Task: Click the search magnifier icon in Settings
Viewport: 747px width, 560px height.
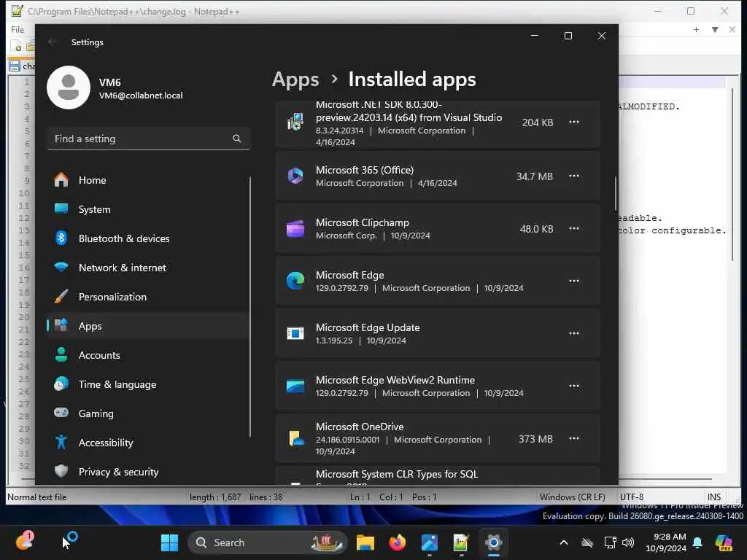Action: point(237,139)
